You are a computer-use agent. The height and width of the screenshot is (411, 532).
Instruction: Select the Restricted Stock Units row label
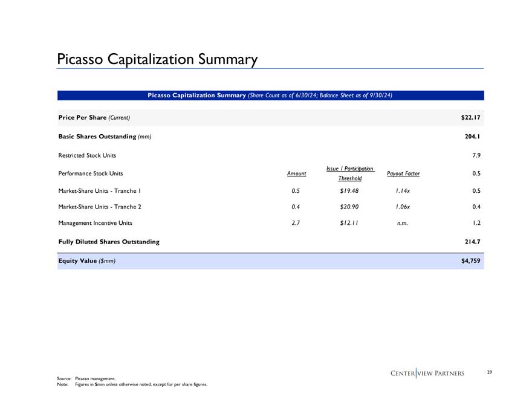pos(87,155)
